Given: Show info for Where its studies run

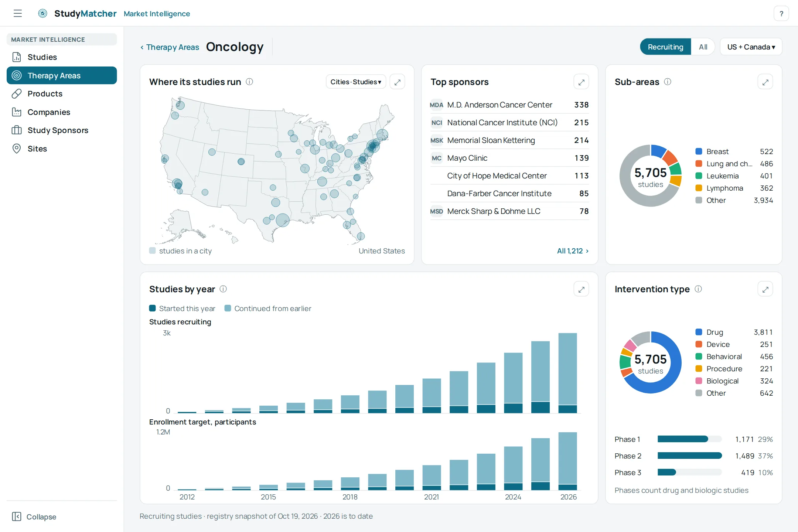Looking at the screenshot, I should click(x=249, y=82).
